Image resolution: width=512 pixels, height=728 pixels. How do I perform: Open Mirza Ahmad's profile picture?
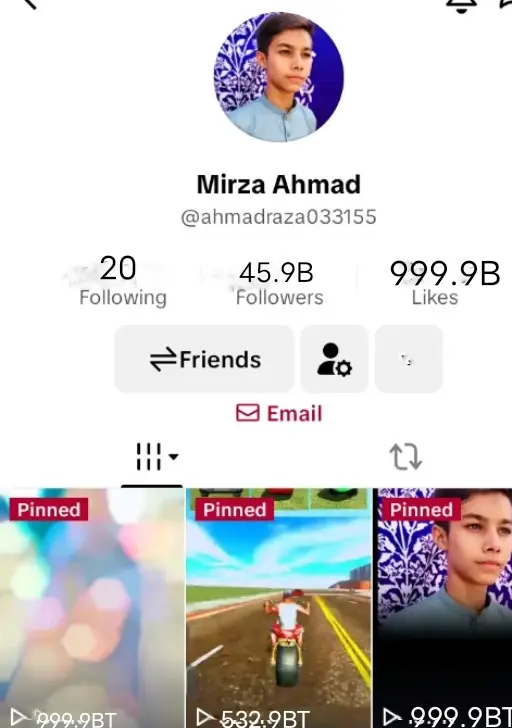coord(279,77)
